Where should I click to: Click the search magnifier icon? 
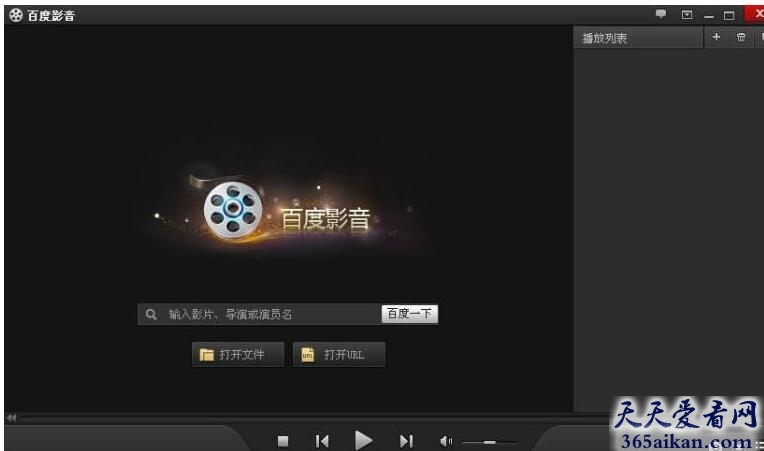pyautogui.click(x=151, y=315)
